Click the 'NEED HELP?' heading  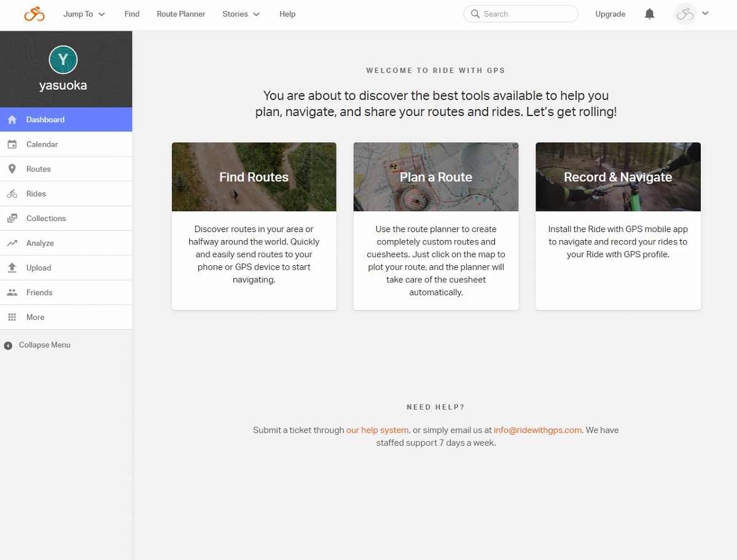click(x=435, y=407)
